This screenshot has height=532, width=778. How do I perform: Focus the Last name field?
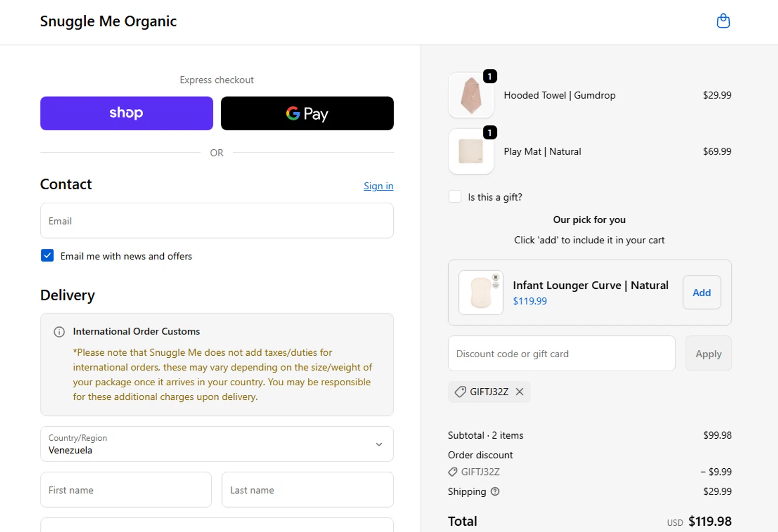[308, 489]
